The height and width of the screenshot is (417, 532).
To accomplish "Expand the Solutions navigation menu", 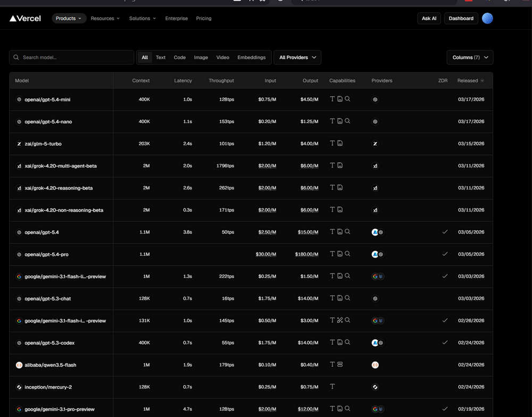I will (143, 18).
